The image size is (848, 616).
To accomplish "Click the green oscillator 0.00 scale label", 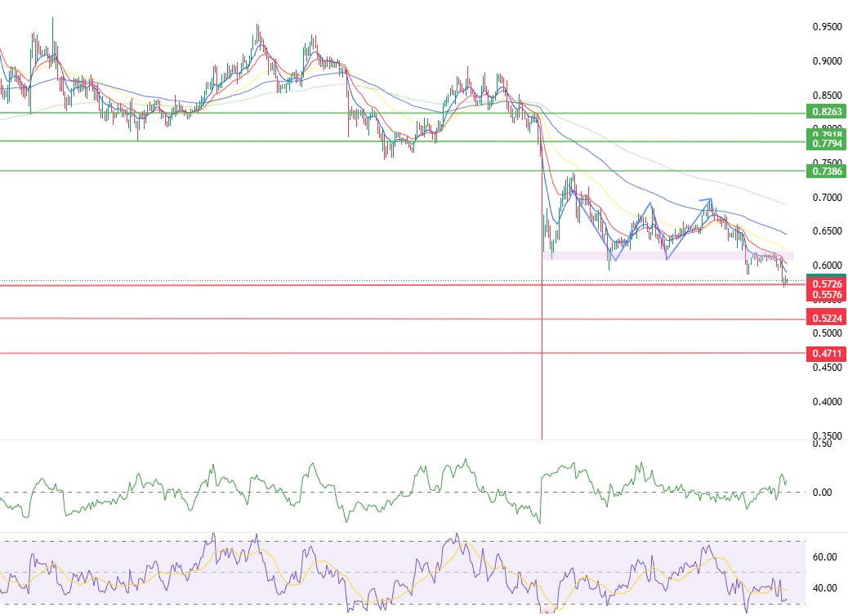I will 821,493.
